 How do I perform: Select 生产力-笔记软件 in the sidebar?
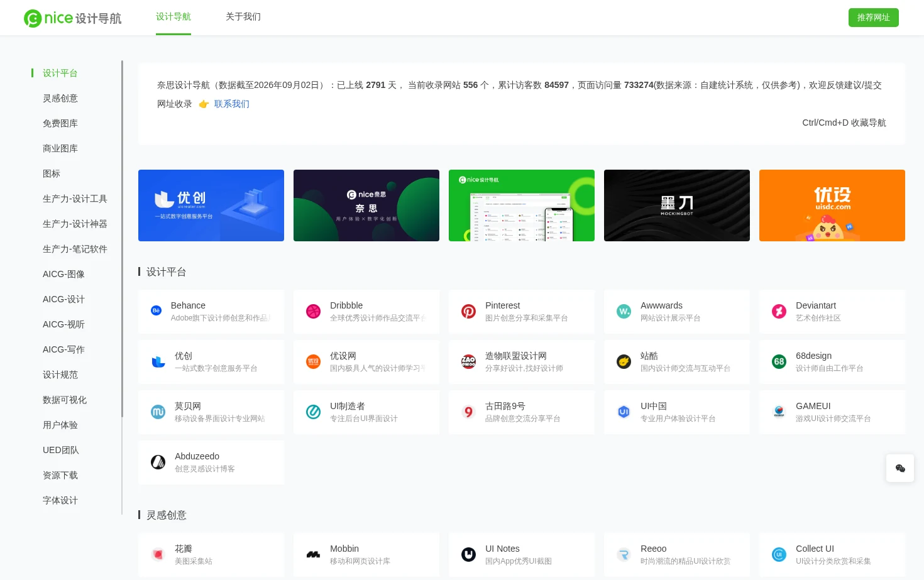75,249
